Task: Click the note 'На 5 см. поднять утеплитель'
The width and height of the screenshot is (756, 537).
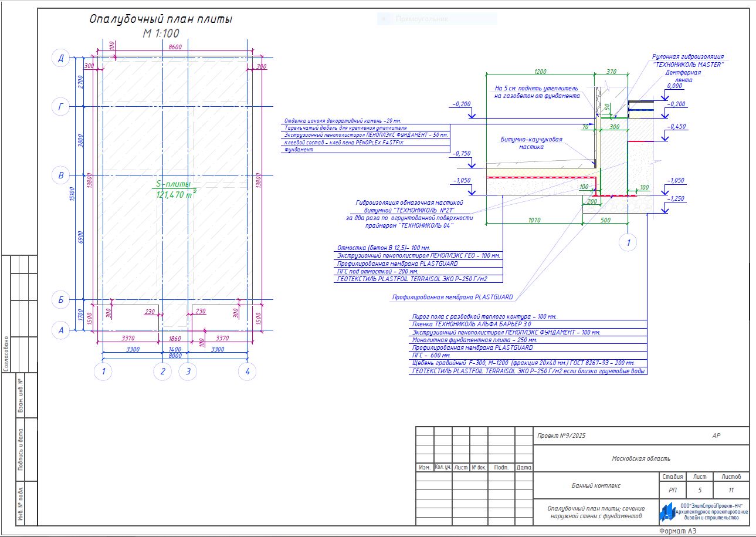Action: [536, 88]
